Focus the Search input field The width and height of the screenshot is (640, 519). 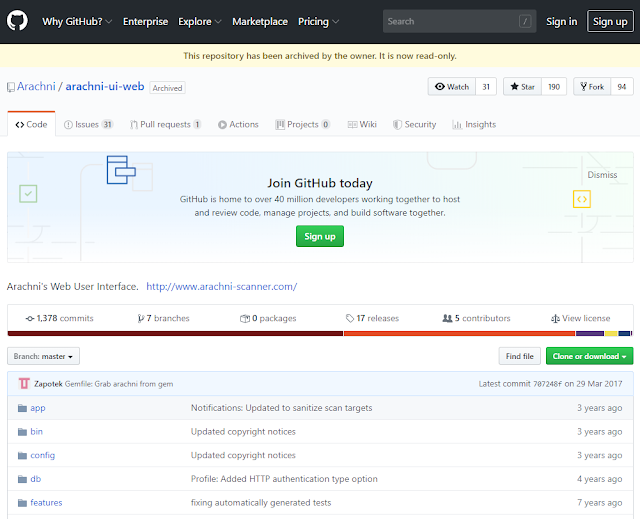point(459,21)
